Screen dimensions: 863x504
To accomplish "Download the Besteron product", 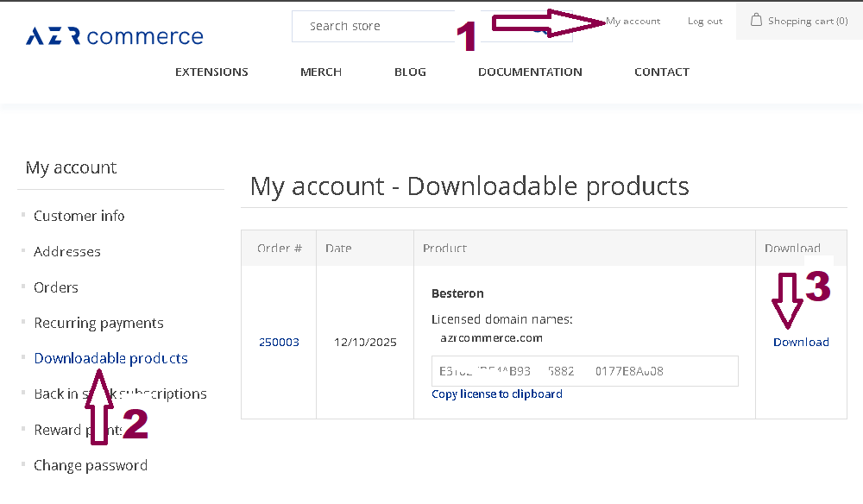I will point(801,342).
